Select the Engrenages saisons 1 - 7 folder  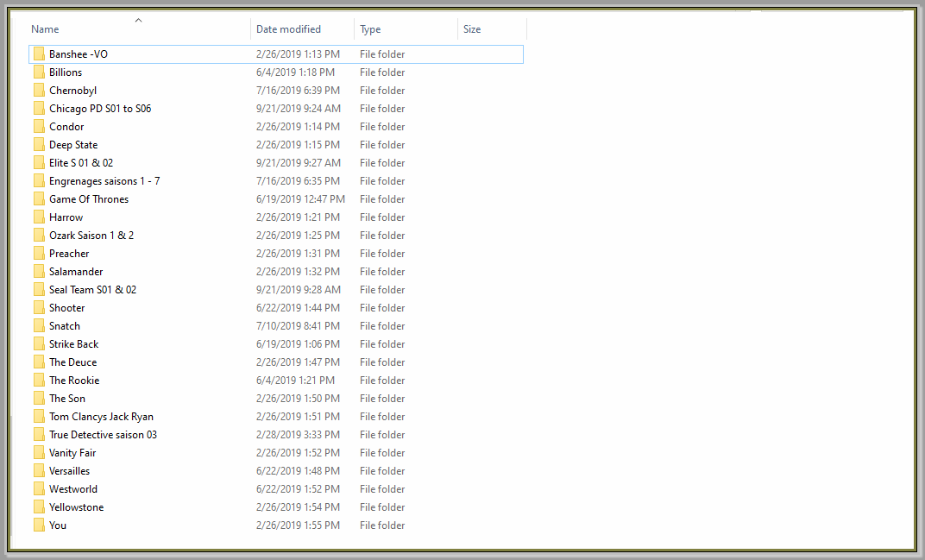pyautogui.click(x=104, y=181)
